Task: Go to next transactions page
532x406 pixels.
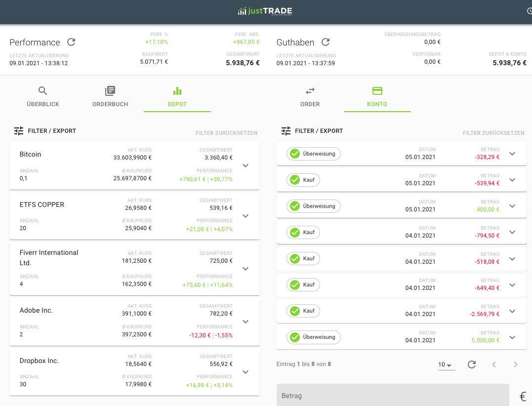Action: [x=516, y=365]
